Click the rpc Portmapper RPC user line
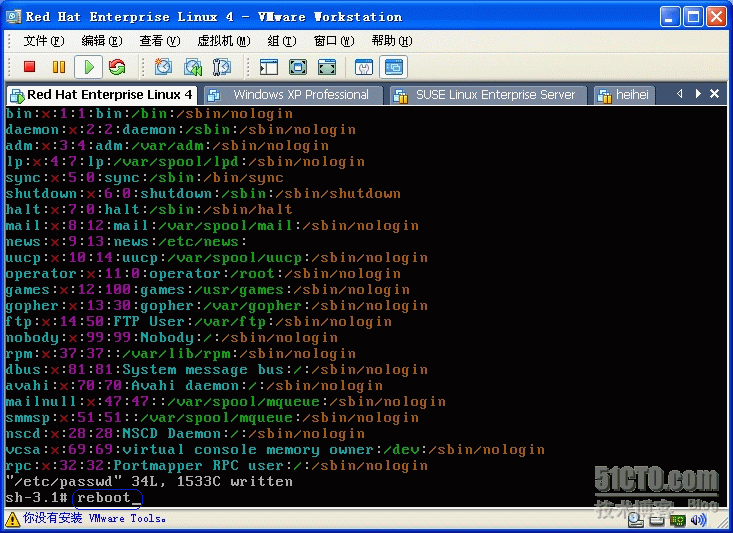Screen dimensions: 733x533 (x=216, y=466)
